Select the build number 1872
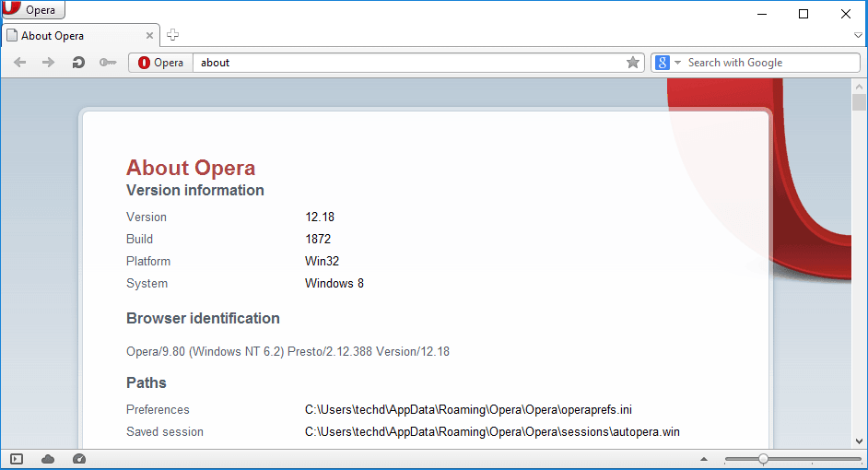 coord(318,240)
